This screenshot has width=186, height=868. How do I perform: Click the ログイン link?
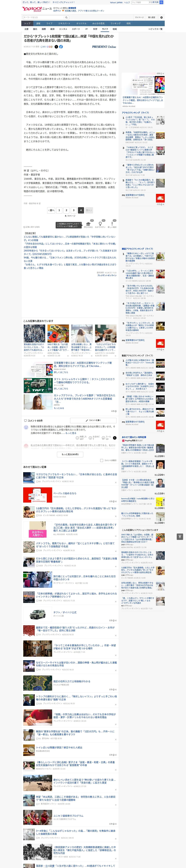(x=57, y=11)
